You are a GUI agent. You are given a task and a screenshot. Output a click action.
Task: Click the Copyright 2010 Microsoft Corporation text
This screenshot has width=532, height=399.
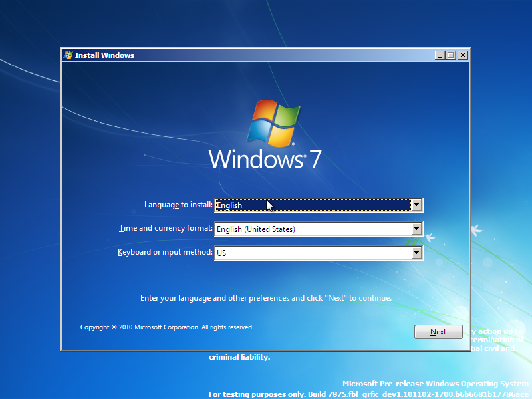(x=167, y=327)
